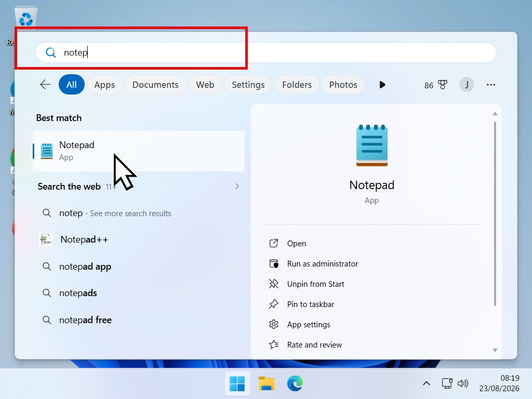Click the network icon in system tray
Viewport: 532px width, 399px height.
coord(447,383)
